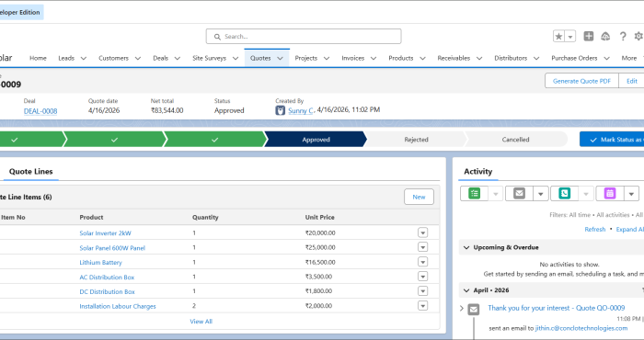
Task: Click the Mark Status button
Action: click(x=612, y=140)
